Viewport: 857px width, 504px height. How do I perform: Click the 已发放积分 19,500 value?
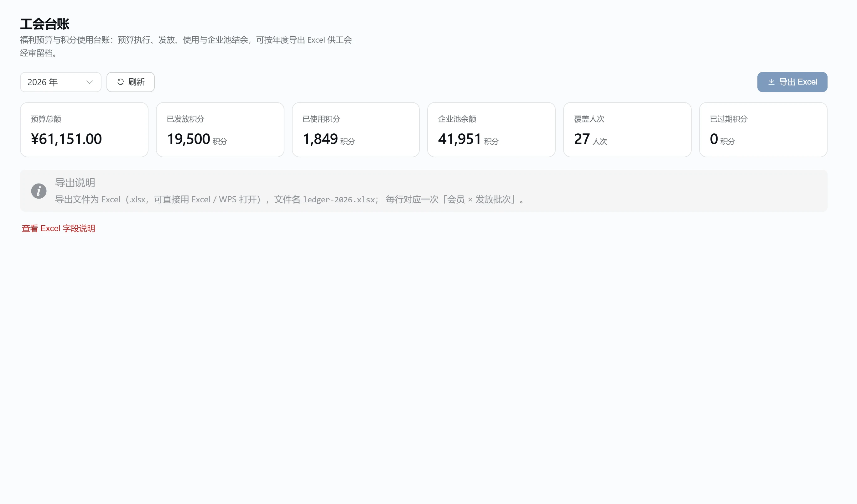(x=188, y=139)
